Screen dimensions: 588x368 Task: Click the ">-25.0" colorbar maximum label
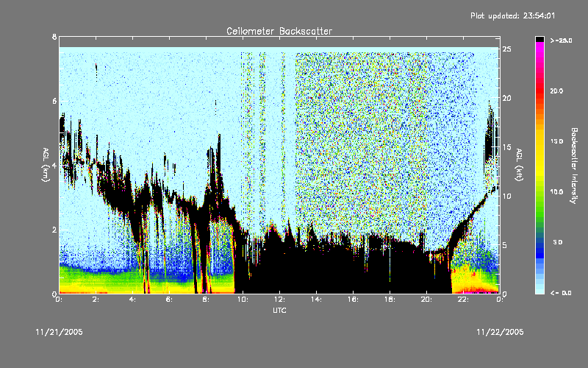(561, 40)
